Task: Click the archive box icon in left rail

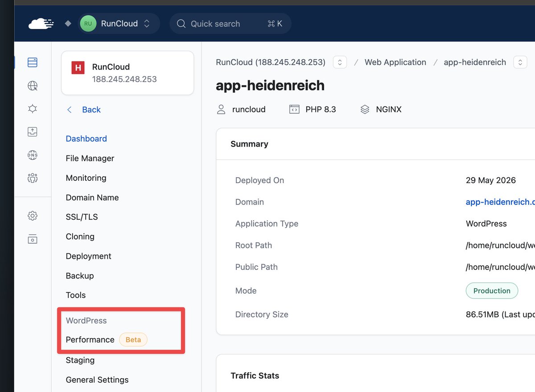Action: tap(33, 239)
